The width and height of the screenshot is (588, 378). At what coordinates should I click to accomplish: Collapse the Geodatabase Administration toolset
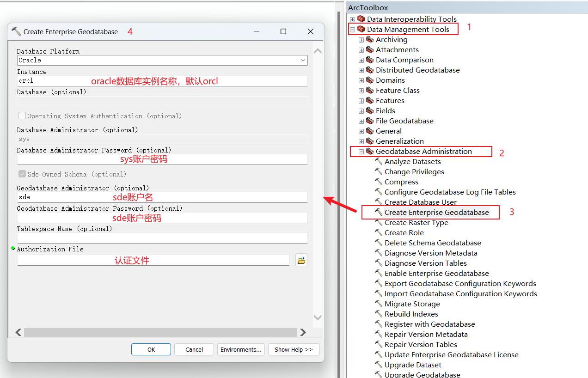click(x=361, y=152)
